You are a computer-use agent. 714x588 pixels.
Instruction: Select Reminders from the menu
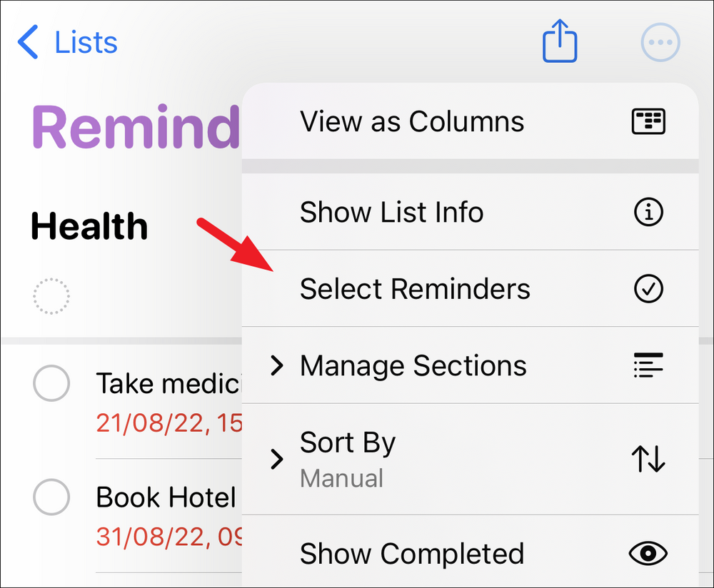(x=416, y=288)
